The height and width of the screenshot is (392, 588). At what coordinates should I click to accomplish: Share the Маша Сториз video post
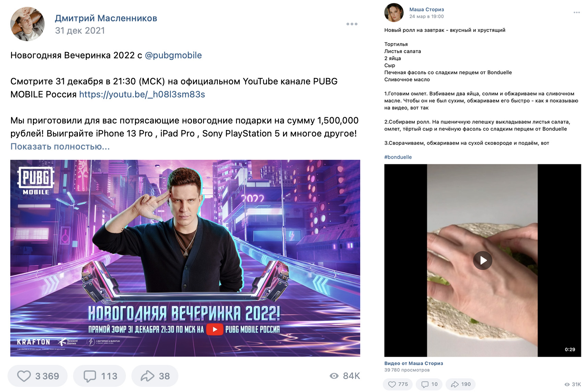(460, 384)
